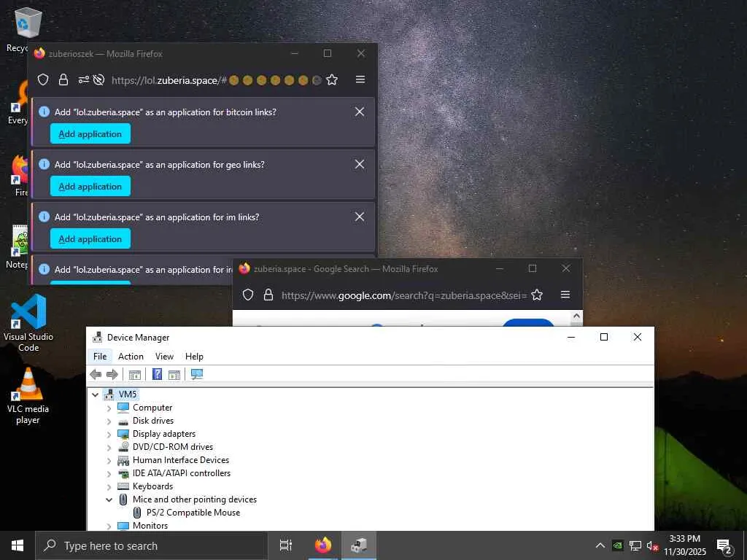Open the NVIDIA tray icon
This screenshot has height=560, width=747.
click(x=617, y=545)
